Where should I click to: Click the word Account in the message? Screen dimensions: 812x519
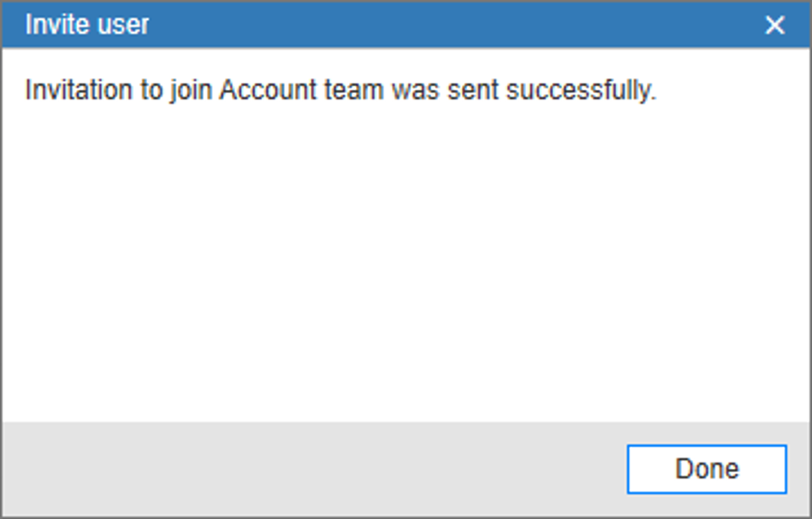point(268,90)
